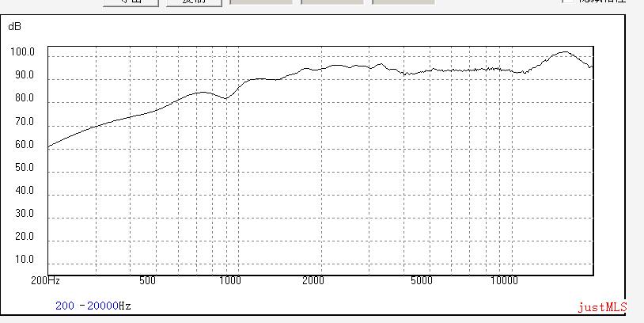
Task: Select the 2000 frequency axis label
Action: [313, 281]
